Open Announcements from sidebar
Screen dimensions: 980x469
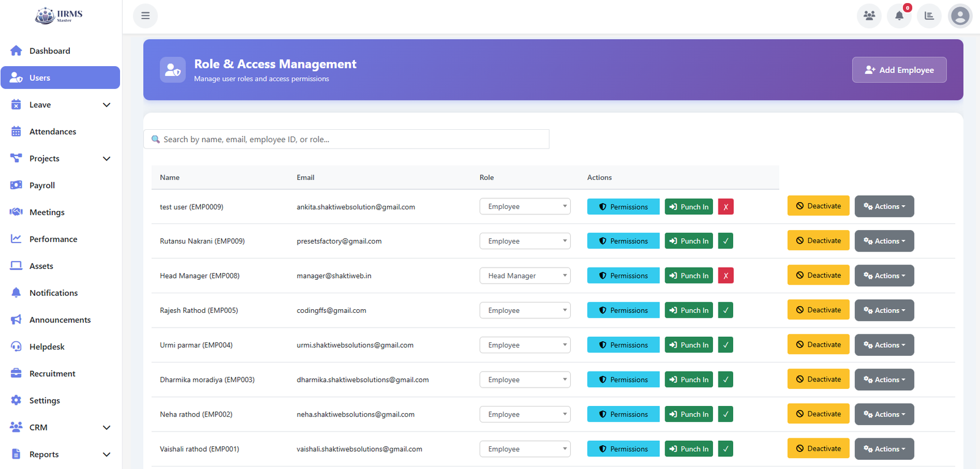(x=60, y=320)
